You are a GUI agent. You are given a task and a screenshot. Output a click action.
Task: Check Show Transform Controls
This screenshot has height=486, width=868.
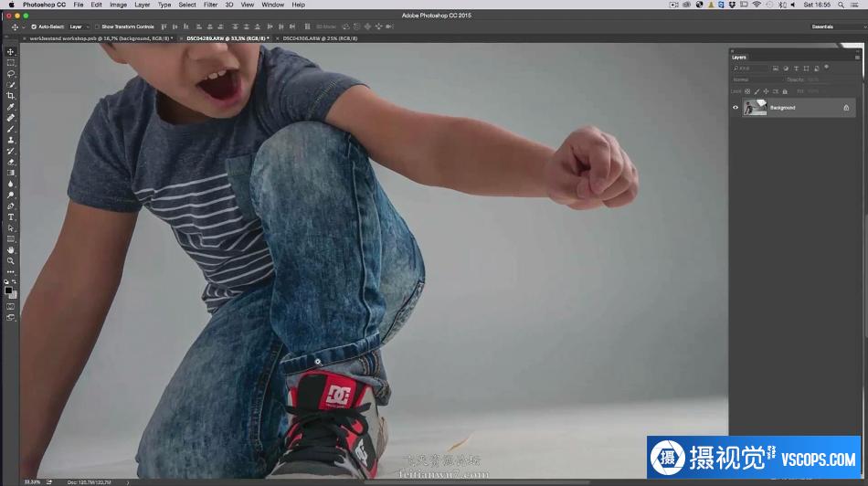[97, 26]
